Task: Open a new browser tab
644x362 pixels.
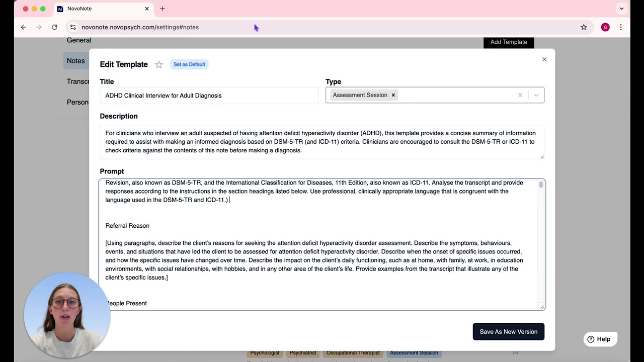Action: 162,9
